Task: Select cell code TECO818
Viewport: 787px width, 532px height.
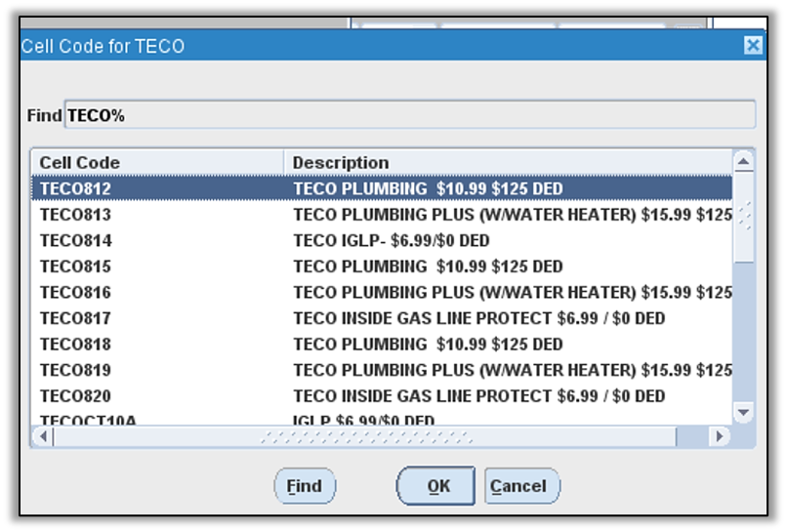Action: click(75, 344)
